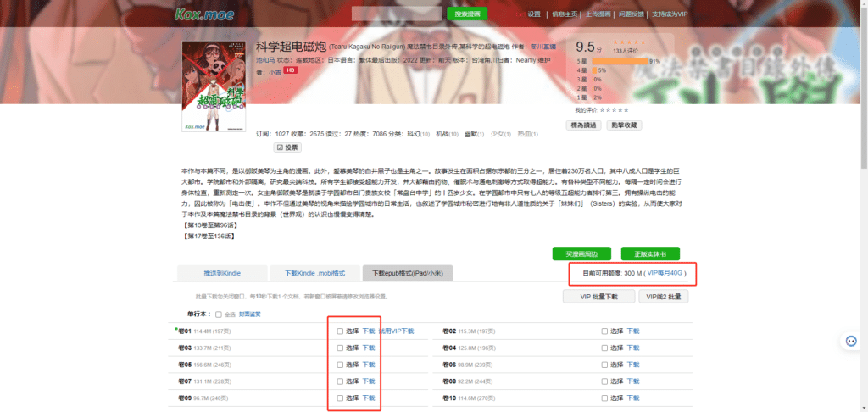Viewport: 868px width, 412px height.
Task: Give one star in 我的评价
Action: 603,110
